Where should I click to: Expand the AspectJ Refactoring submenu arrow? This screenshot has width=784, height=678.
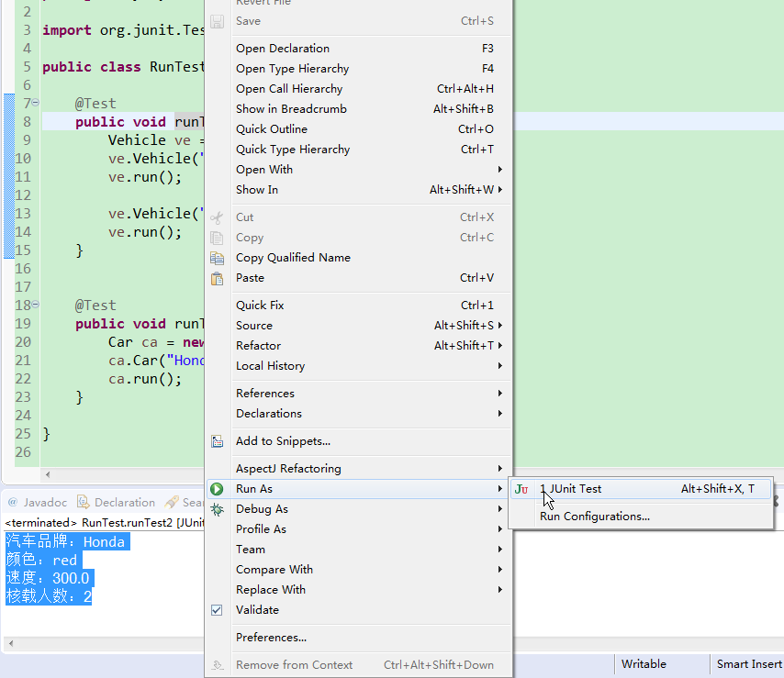(500, 469)
